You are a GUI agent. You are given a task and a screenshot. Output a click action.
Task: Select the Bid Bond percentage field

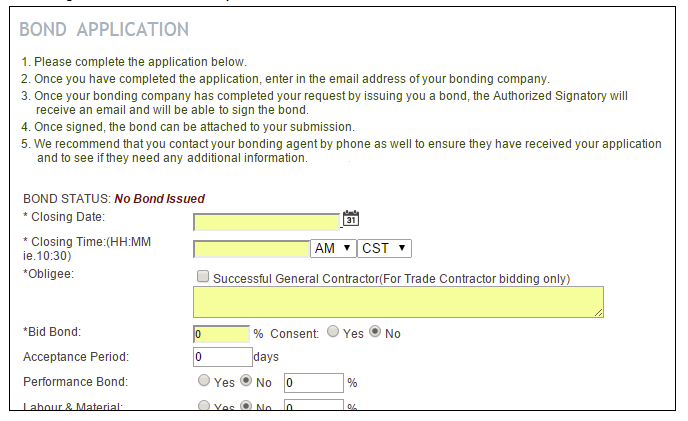pos(222,334)
